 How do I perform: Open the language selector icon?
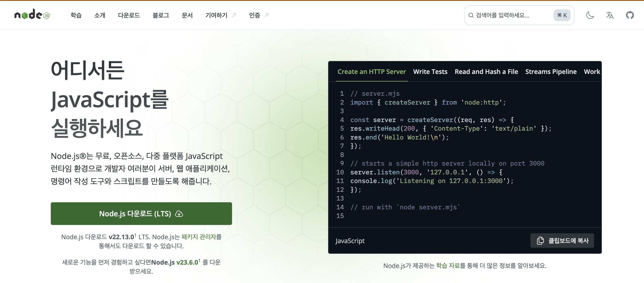(610, 15)
